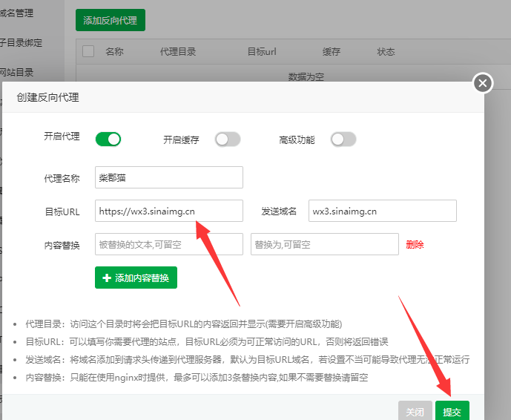
Task: Click the 添加反向代理 button
Action: (x=111, y=20)
